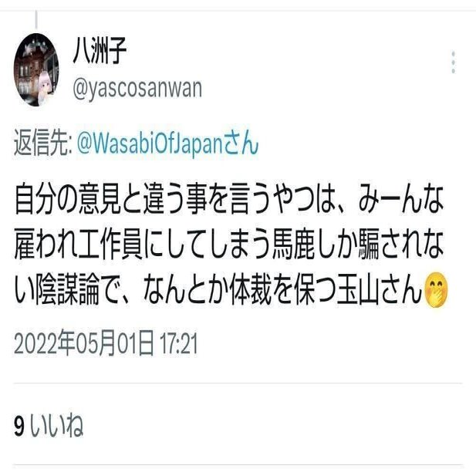Image resolution: width=476 pixels, height=476 pixels.
Task: View 八洲子's round profile avatar
Action: 36,70
